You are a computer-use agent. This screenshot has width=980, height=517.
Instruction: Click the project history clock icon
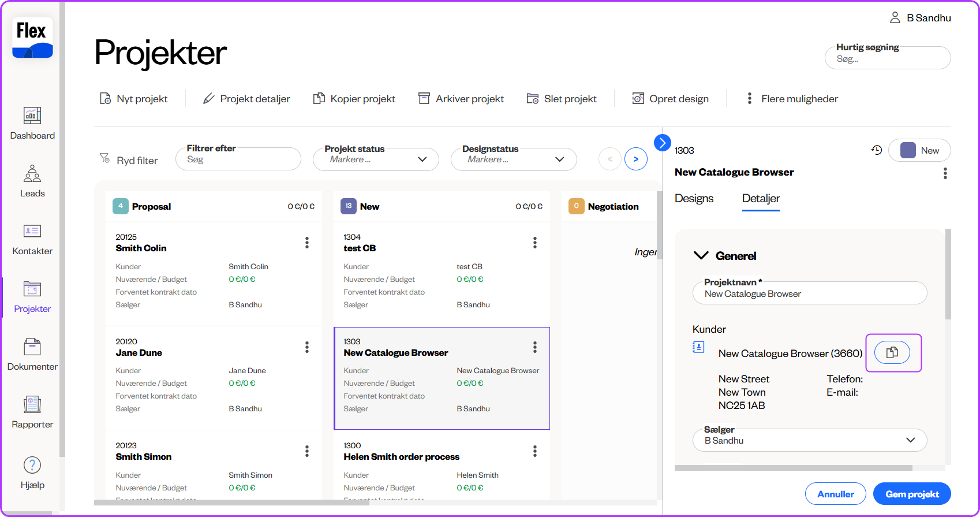(x=877, y=150)
